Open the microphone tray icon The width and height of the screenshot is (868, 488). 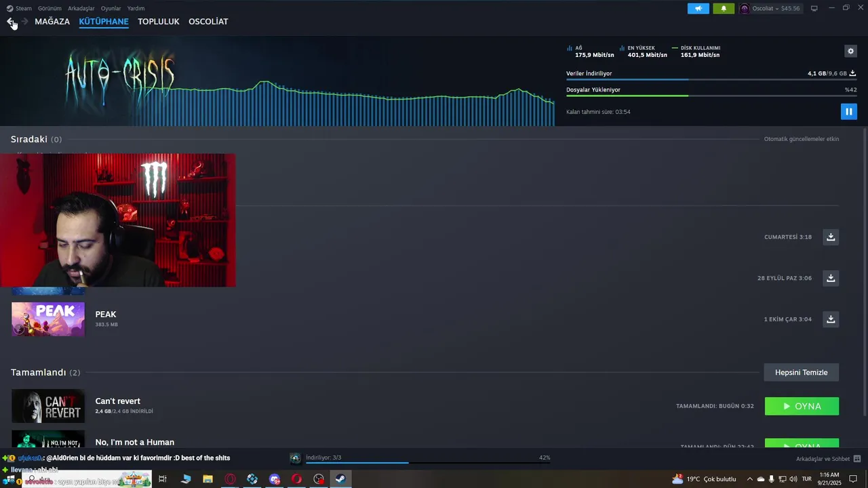[x=771, y=479]
